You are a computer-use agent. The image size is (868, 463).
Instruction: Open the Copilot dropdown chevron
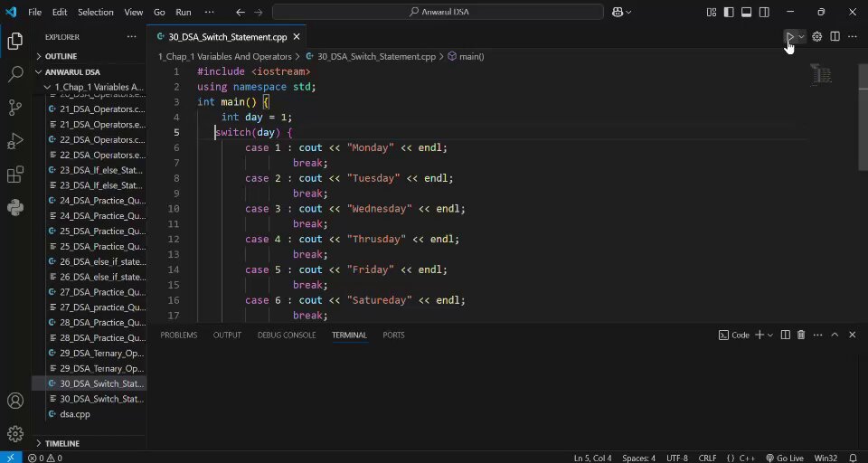pos(628,12)
